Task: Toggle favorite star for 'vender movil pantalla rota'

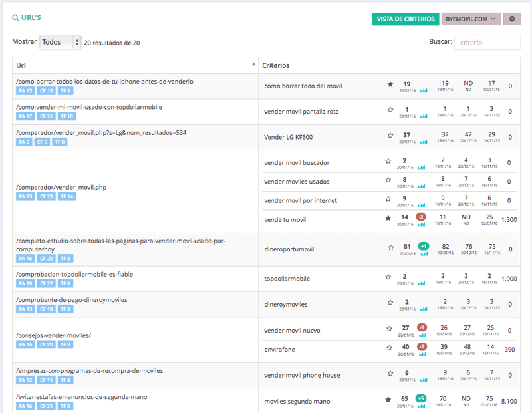Action: pos(390,110)
